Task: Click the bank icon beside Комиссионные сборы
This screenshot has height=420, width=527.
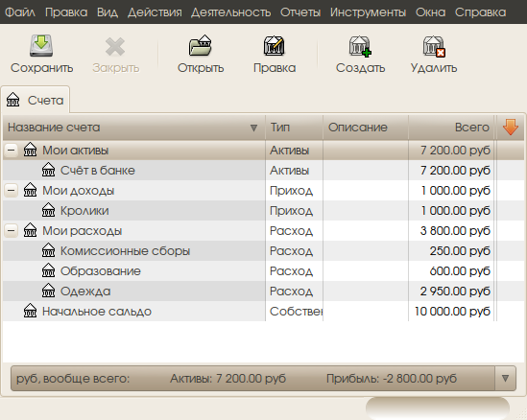Action: tap(48, 250)
